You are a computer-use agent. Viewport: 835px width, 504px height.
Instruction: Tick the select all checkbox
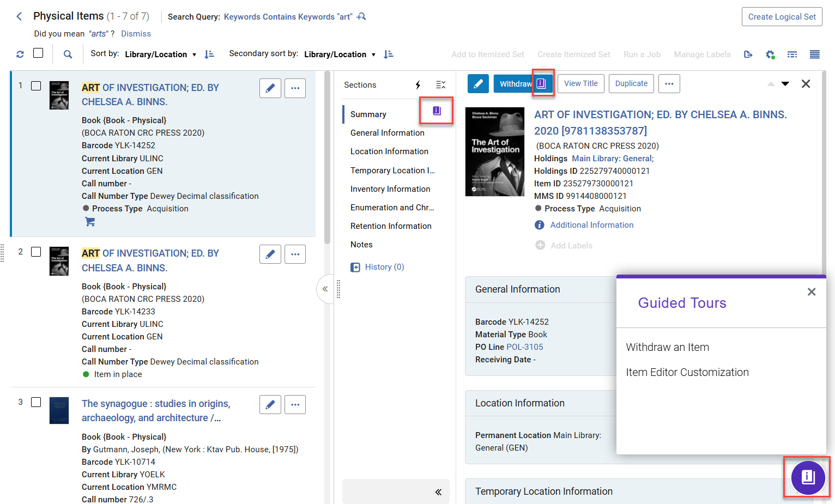(38, 53)
